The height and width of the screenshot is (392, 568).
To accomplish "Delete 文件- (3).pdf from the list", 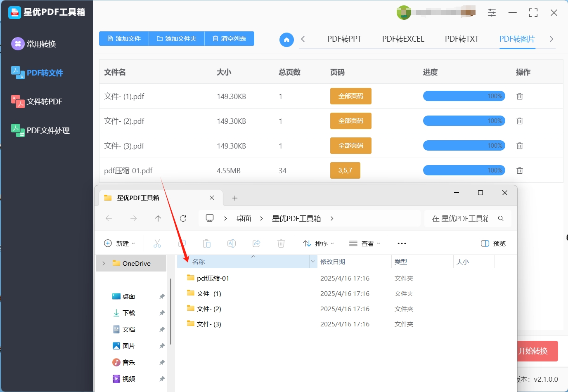I will click(x=520, y=146).
